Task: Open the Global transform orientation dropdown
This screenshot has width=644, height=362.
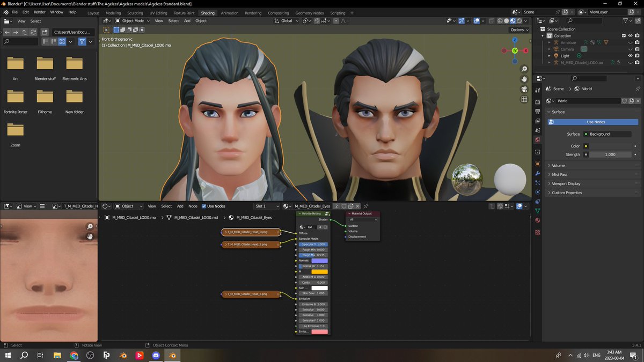Action: 286,21
